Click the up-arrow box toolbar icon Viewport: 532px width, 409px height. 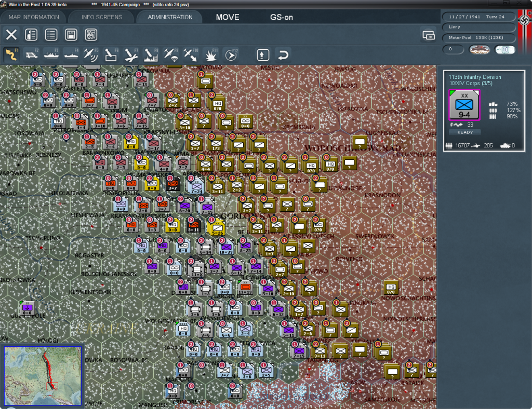(x=263, y=55)
